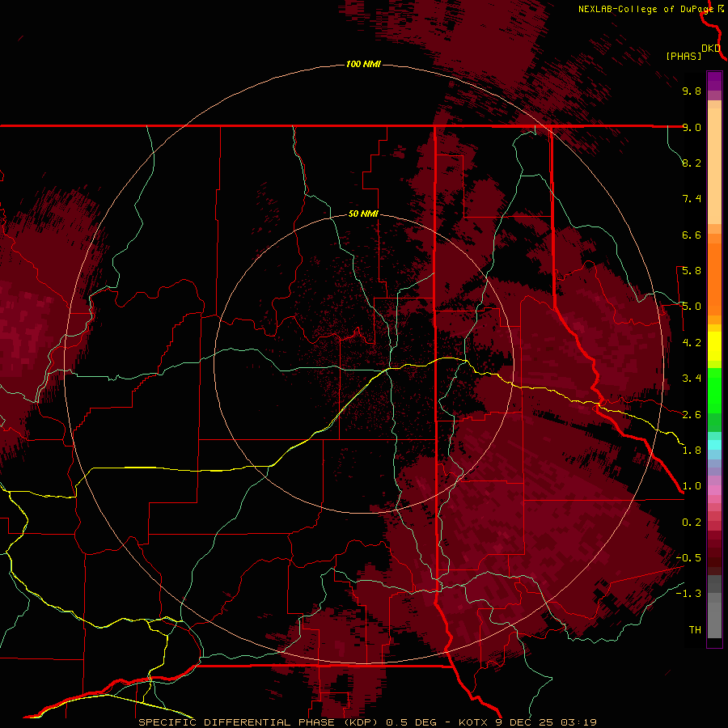Click the 6.6 scale value
The width and height of the screenshot is (728, 728).
(x=692, y=235)
